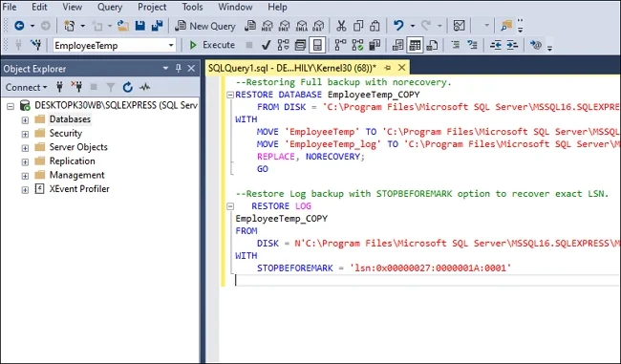Auto-hide the Object Explorer panel pin
Image resolution: width=621 pixels, height=364 pixels.
click(x=179, y=69)
